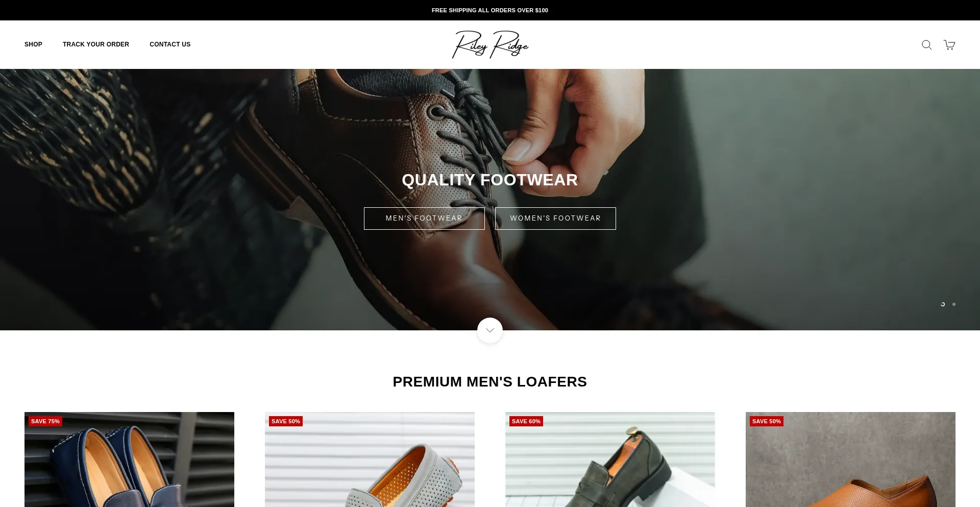Click the Save 60% badge
Screen dimensions: 980x507
[x=526, y=421]
